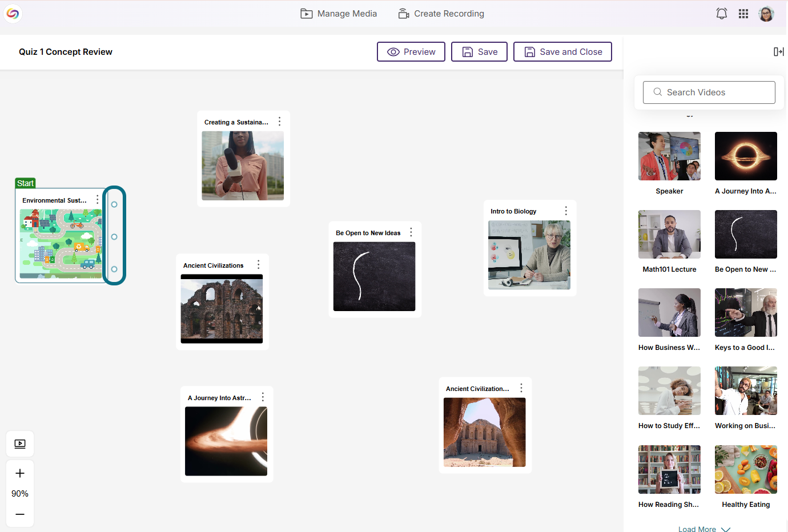The height and width of the screenshot is (532, 788).
Task: Click the top connector dot on the Start node
Action: coord(114,204)
